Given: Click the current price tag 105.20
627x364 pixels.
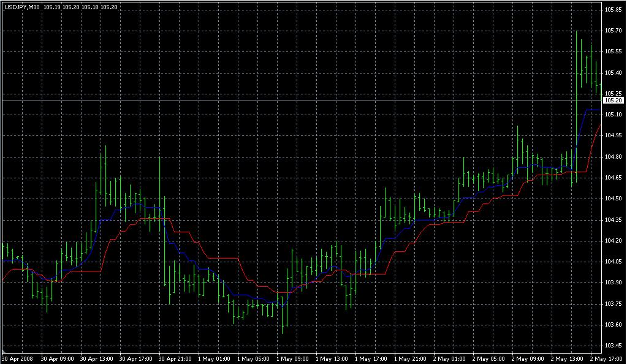Looking at the screenshot, I should (x=614, y=100).
